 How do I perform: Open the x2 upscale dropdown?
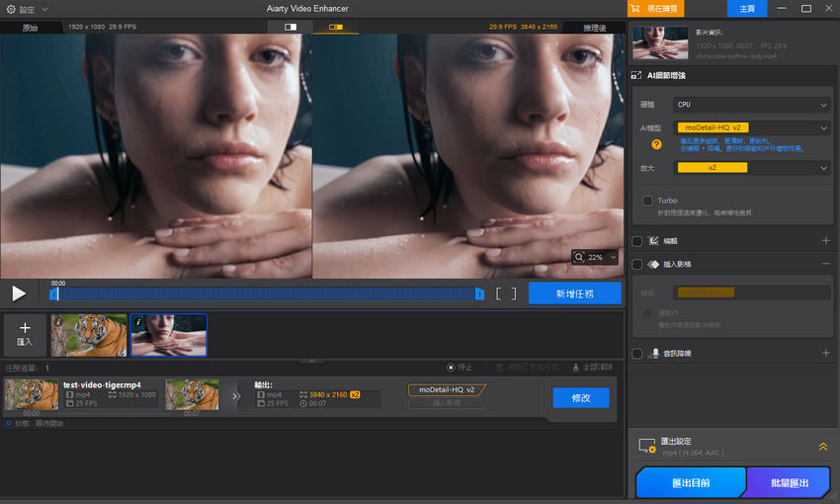click(751, 168)
